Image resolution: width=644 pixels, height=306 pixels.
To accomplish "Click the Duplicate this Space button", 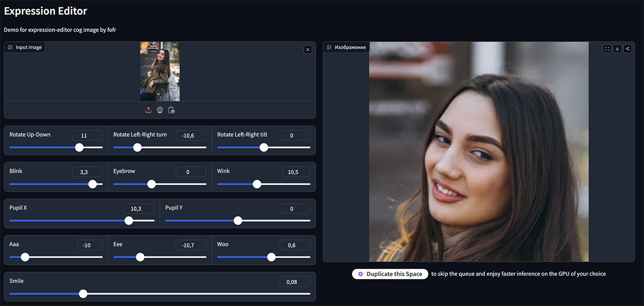I will [x=390, y=274].
